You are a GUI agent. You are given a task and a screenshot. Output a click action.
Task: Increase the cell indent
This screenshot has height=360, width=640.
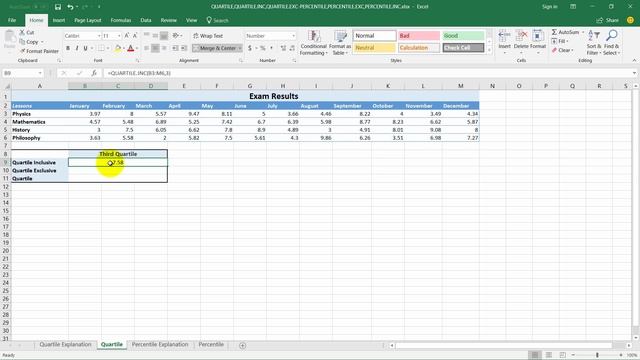(x=184, y=48)
